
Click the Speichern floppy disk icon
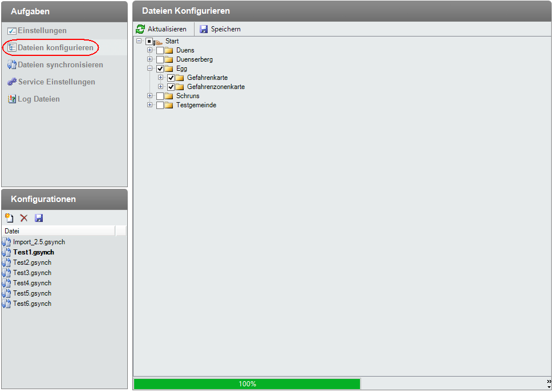(x=204, y=29)
